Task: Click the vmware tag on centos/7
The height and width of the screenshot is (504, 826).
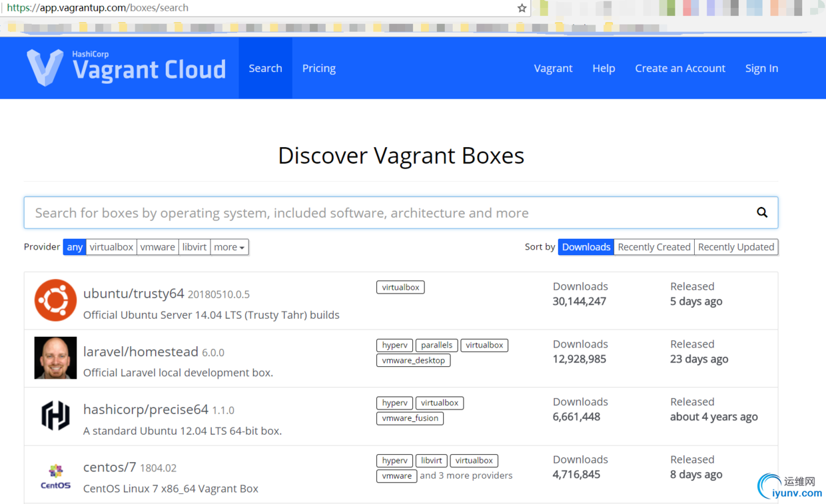Action: point(396,475)
